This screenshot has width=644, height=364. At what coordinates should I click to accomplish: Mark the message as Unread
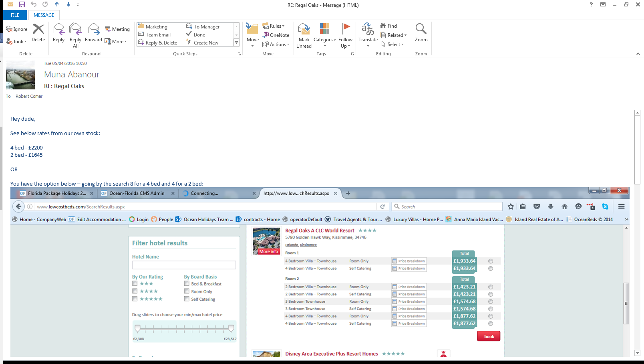[304, 36]
